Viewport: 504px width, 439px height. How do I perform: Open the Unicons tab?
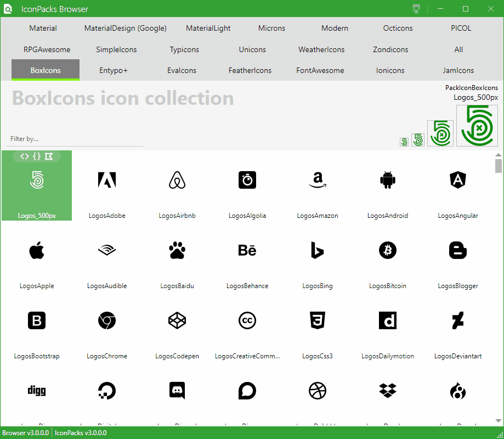coord(252,49)
